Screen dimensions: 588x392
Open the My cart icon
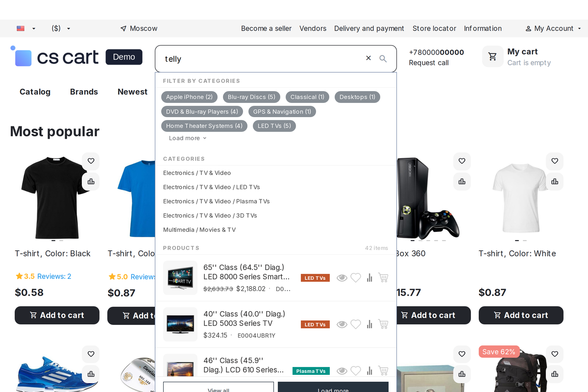[x=492, y=56]
